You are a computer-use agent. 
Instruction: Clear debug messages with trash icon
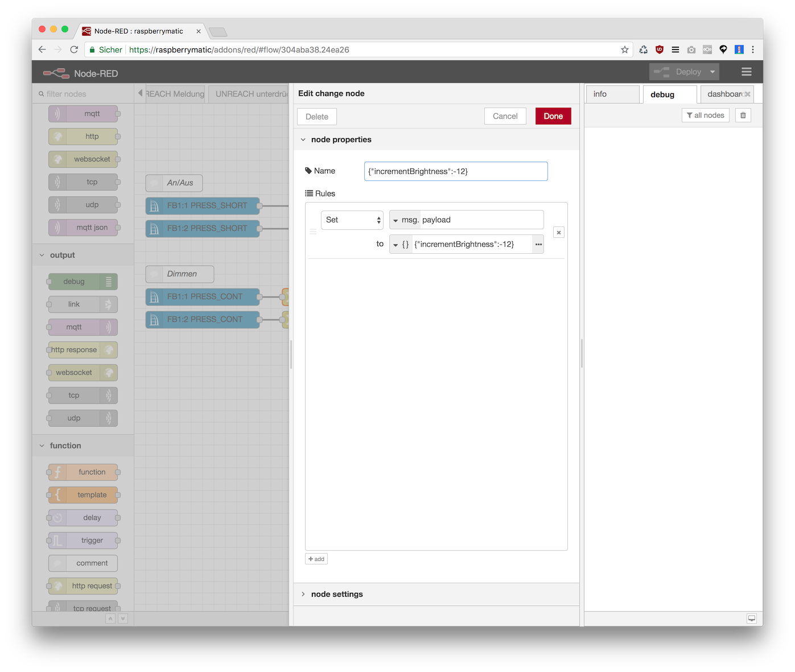click(x=743, y=116)
